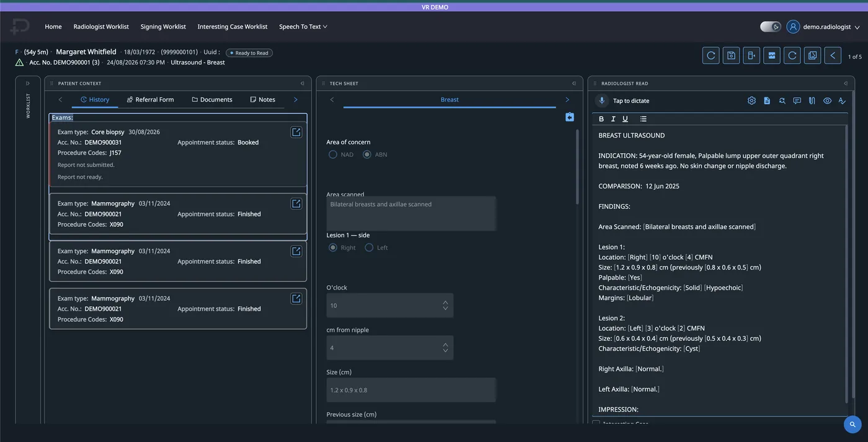Image resolution: width=868 pixels, height=442 pixels.
Task: Apply italic formatting in the report editor
Action: point(613,119)
